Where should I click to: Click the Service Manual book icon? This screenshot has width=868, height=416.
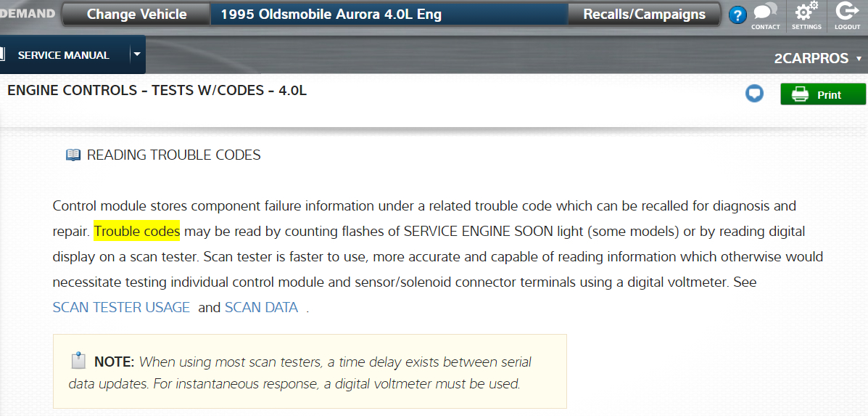2,54
